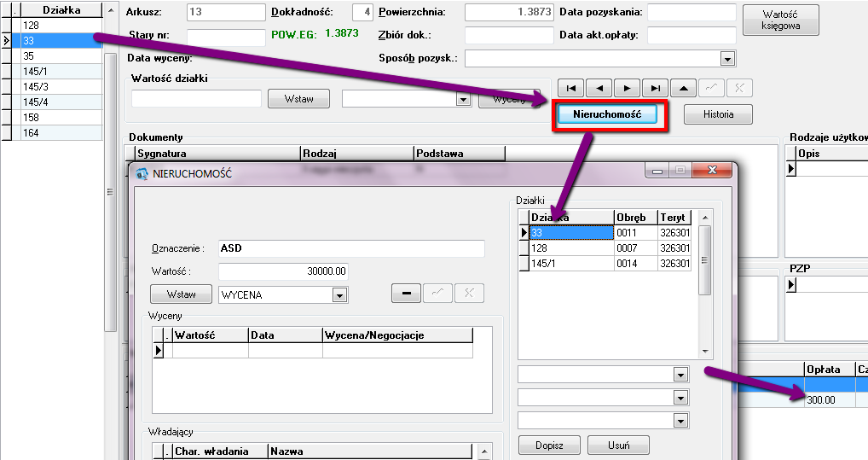This screenshot has width=868, height=460.
Task: Click Obręb cell 0014
Action: pos(635,264)
